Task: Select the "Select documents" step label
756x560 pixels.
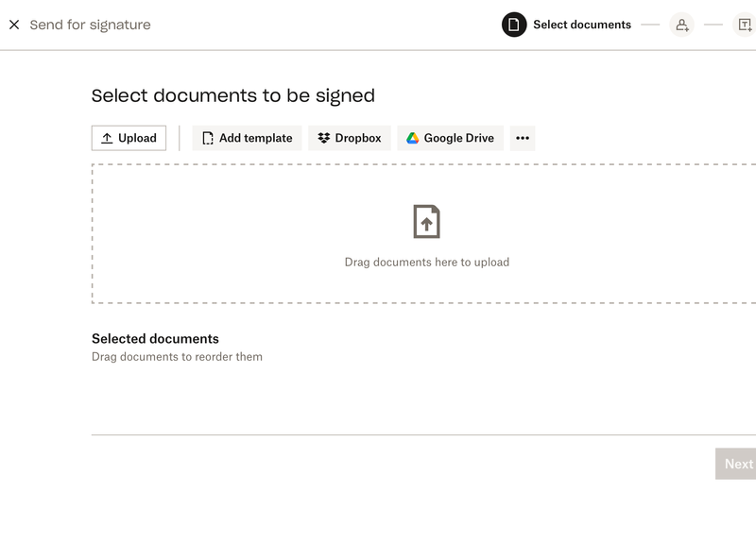Action: coord(582,25)
